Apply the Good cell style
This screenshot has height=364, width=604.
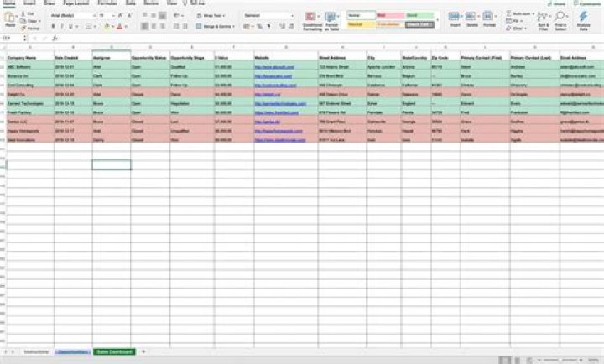419,15
